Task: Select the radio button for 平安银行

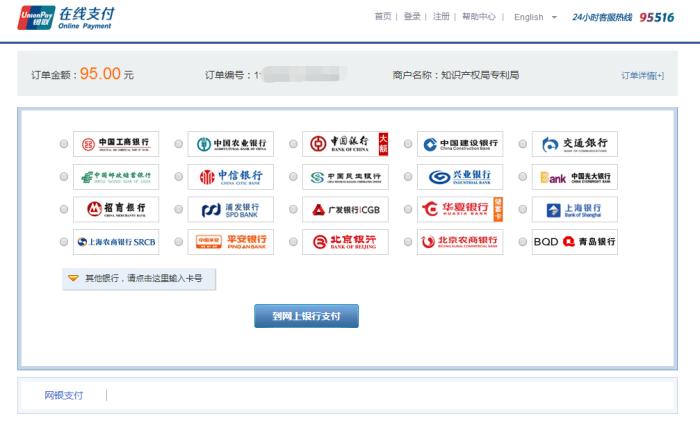Action: [x=179, y=242]
